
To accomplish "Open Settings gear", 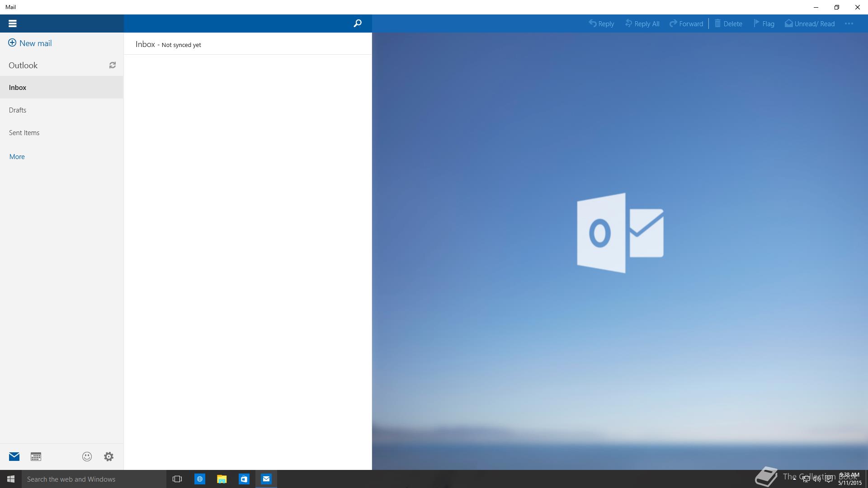I will coord(108,456).
